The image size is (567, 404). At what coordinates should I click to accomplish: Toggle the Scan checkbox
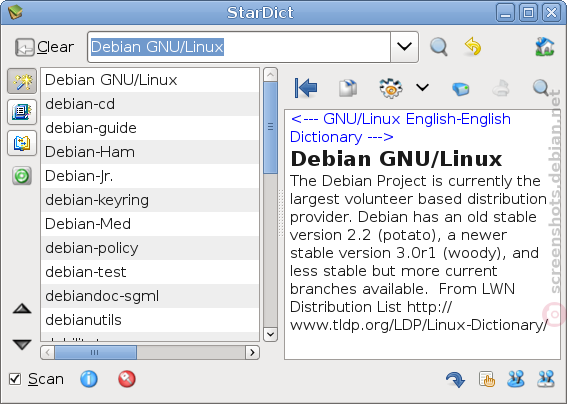[x=15, y=379]
